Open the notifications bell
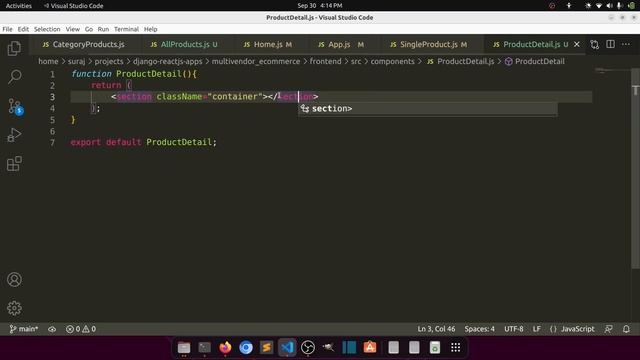Viewport: 640px width, 360px height. tap(626, 329)
